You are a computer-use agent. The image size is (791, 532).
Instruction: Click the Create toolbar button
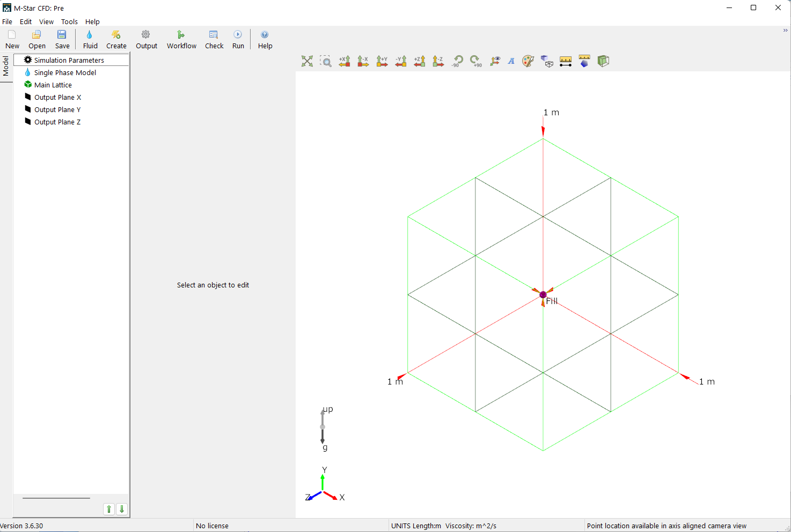click(116, 40)
